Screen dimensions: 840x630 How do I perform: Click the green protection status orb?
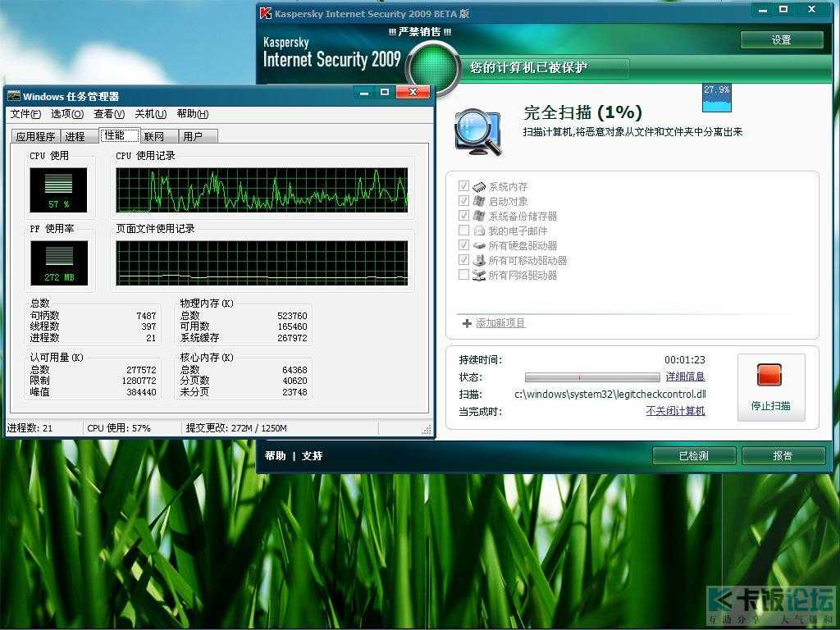432,69
